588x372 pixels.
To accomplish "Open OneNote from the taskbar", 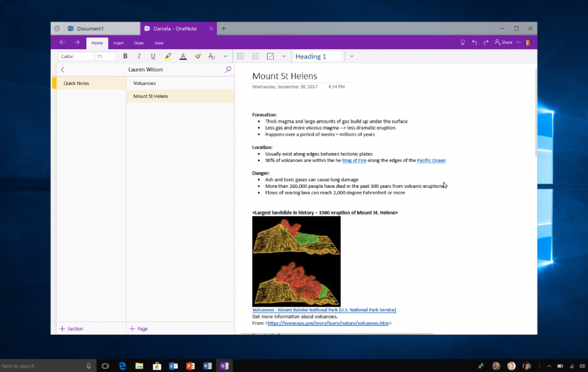I will pos(224,366).
